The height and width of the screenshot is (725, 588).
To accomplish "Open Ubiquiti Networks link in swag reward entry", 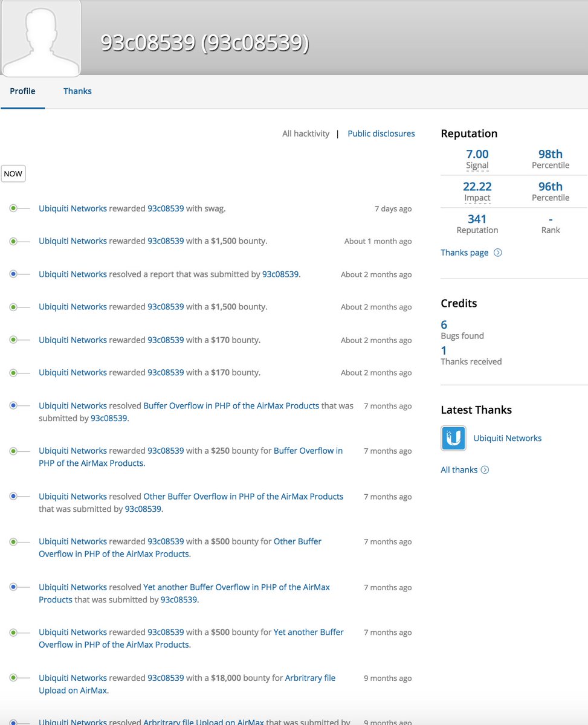I will pyautogui.click(x=73, y=208).
